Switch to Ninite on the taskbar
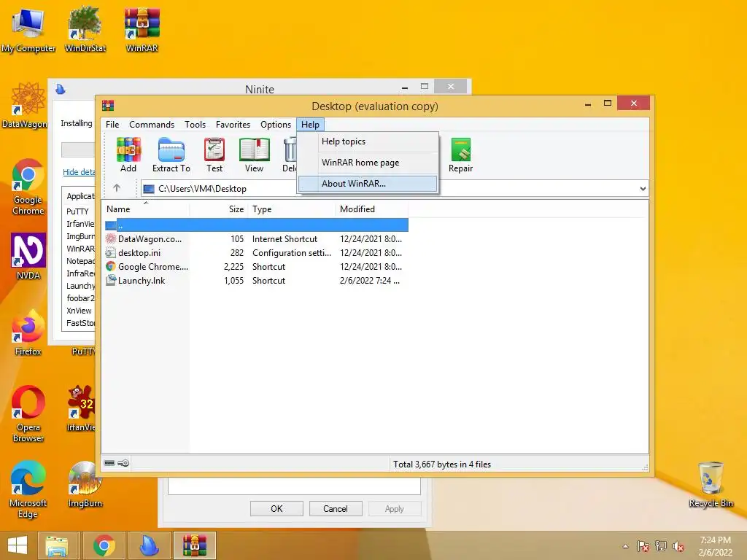Image resolution: width=747 pixels, height=560 pixels. pyautogui.click(x=149, y=545)
